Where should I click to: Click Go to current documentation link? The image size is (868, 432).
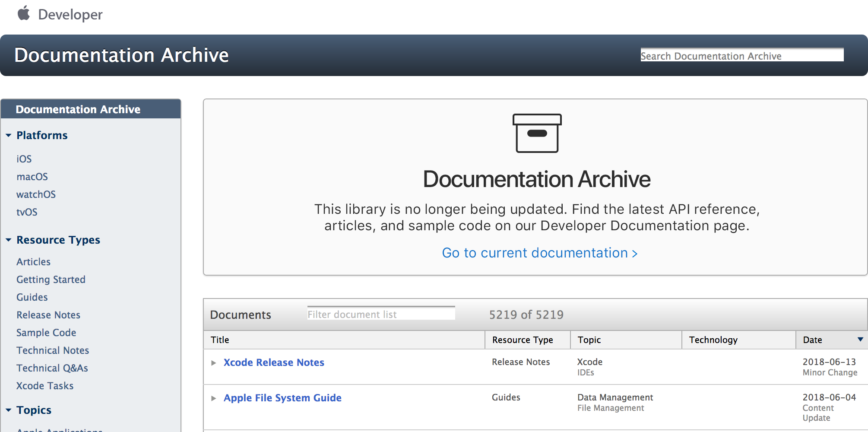coord(539,253)
